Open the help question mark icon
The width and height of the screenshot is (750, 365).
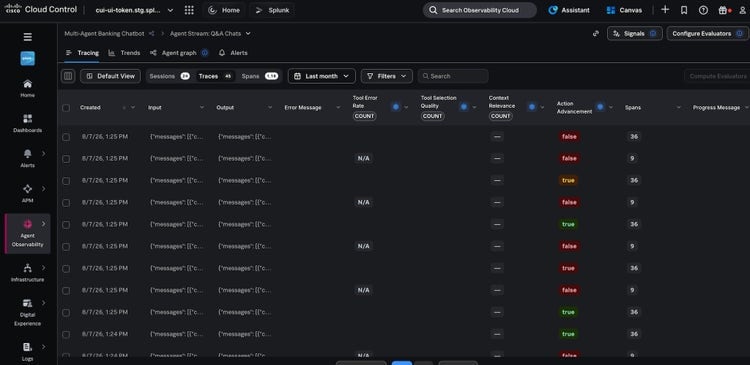[703, 10]
